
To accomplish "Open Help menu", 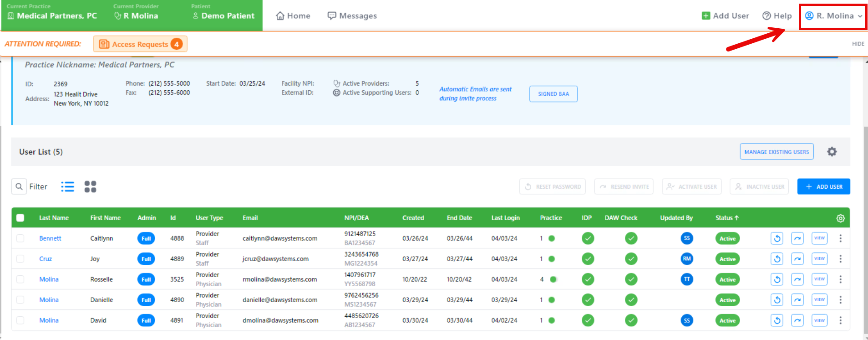I will [777, 16].
